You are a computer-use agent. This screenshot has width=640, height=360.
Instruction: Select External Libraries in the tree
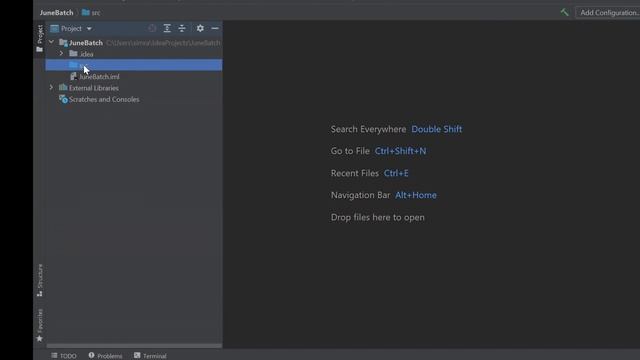(x=93, y=88)
